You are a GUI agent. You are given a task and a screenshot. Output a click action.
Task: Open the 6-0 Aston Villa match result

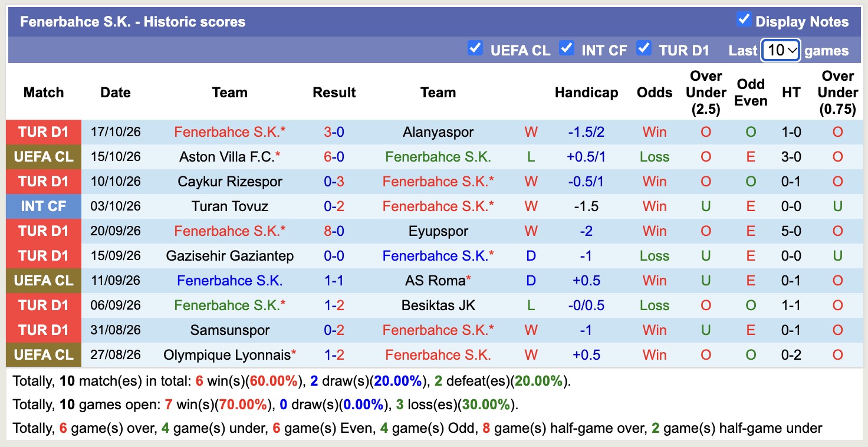click(334, 157)
